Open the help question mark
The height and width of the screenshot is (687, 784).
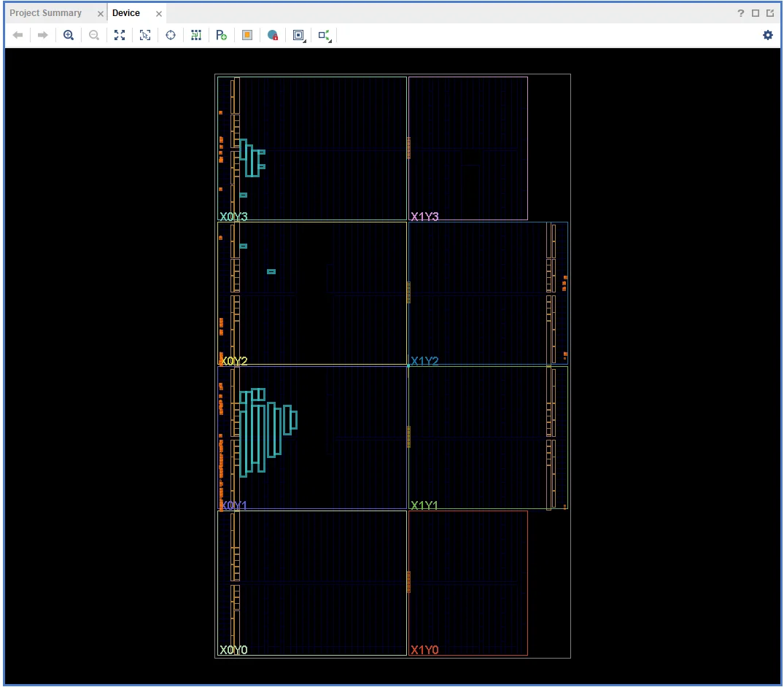click(740, 14)
